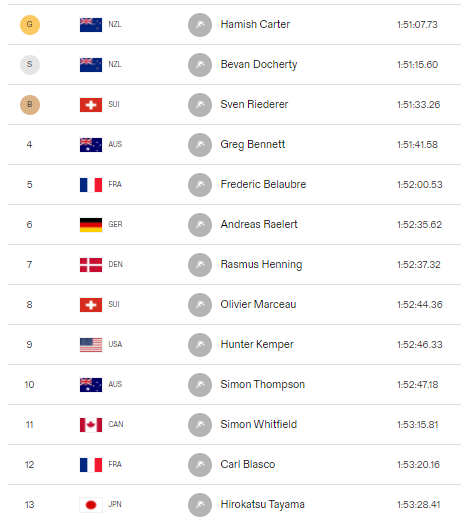Open Greg Bennett's athlete avatar icon
The height and width of the screenshot is (519, 461).
point(200,145)
